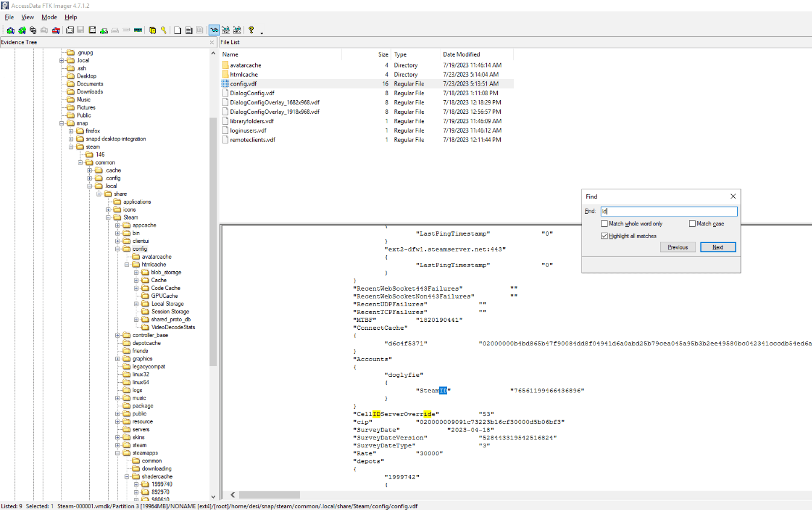The width and height of the screenshot is (812, 510).
Task: Sort File List by Date Modified header
Action: click(477, 54)
